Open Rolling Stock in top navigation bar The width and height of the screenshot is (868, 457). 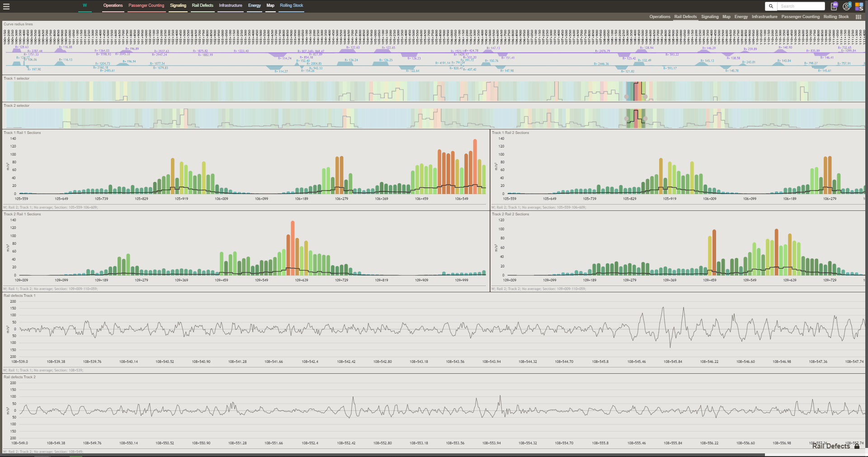tap(292, 5)
